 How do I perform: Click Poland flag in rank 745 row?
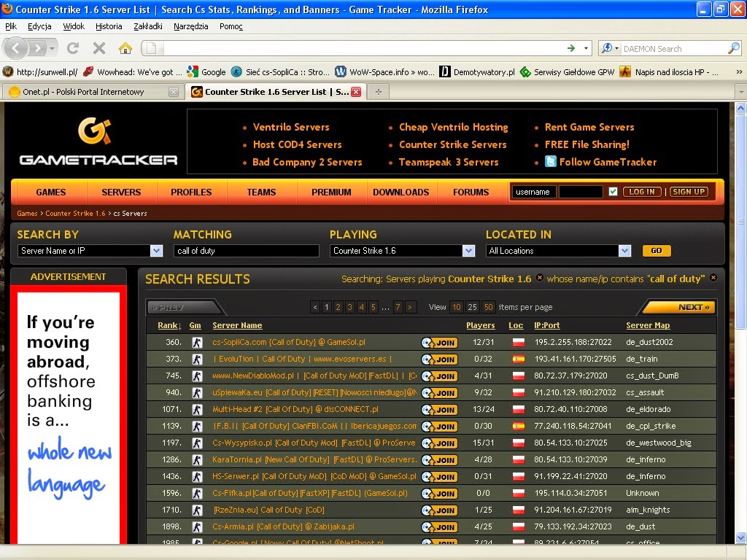519,376
